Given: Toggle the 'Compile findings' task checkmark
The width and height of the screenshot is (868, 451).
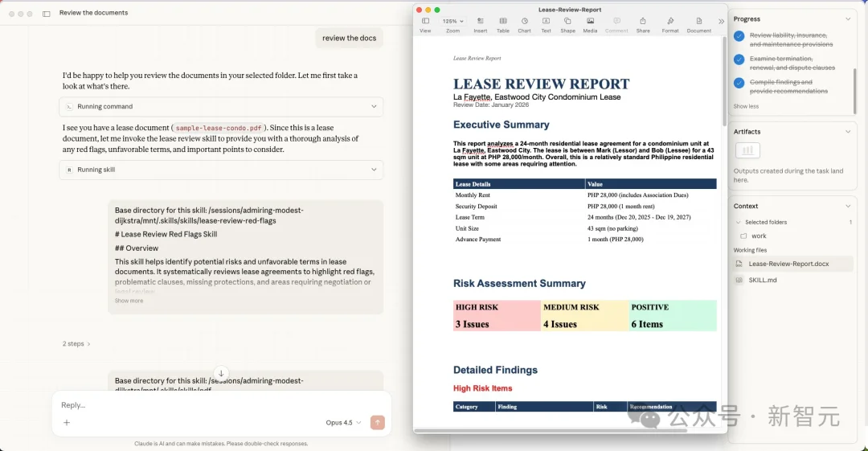Looking at the screenshot, I should click(739, 83).
